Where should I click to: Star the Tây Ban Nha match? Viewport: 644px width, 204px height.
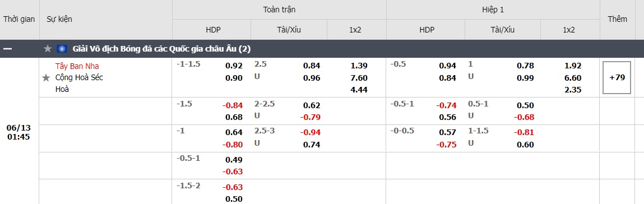click(46, 77)
